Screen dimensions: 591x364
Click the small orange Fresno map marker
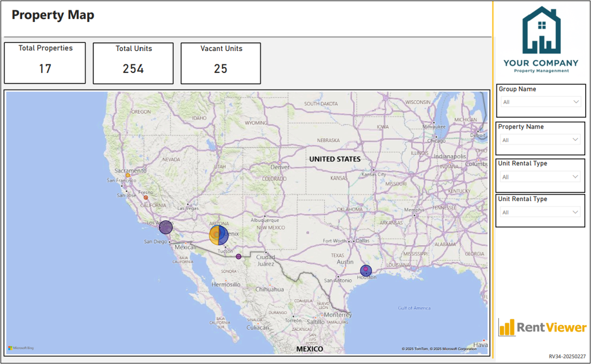pyautogui.click(x=146, y=198)
